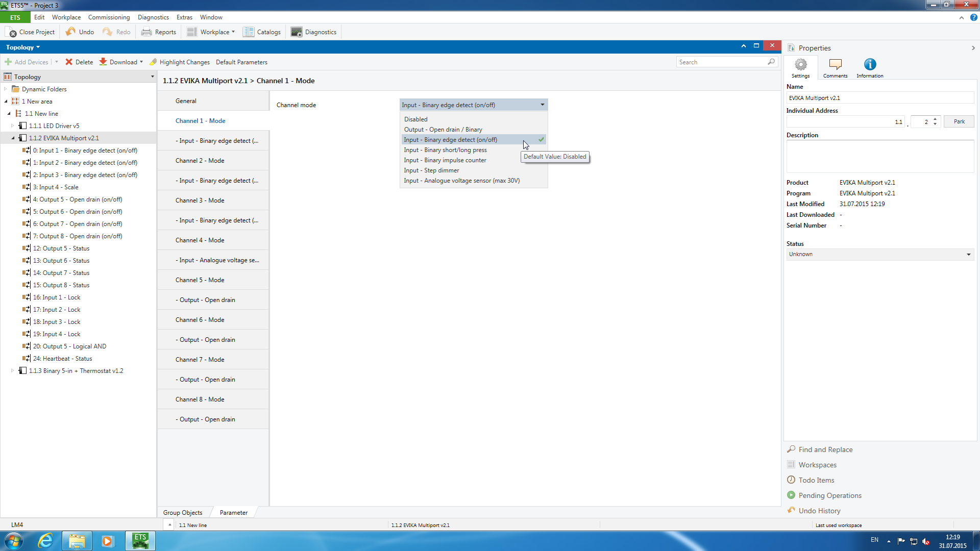Choose 'Disabled' in the channel mode list
980x551 pixels.
[x=416, y=119]
